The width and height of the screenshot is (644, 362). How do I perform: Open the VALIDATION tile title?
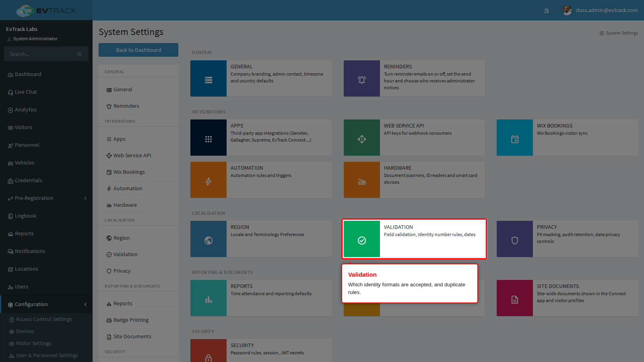click(398, 227)
